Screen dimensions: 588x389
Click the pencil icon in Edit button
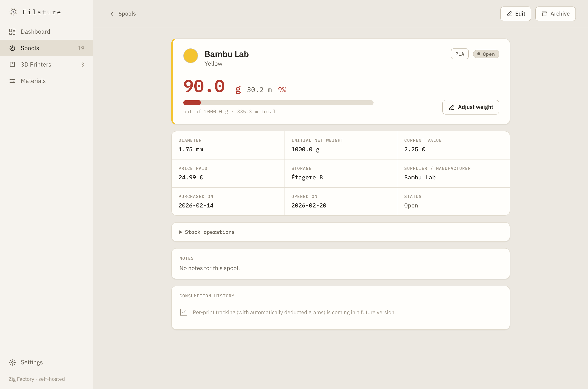(x=509, y=14)
